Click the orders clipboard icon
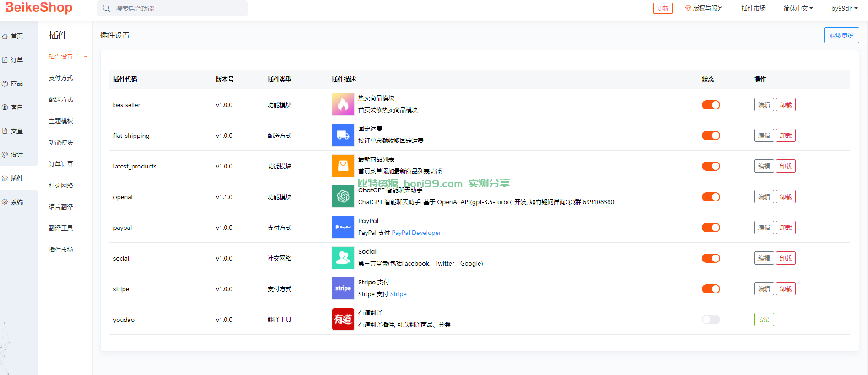868x375 pixels. coord(5,60)
